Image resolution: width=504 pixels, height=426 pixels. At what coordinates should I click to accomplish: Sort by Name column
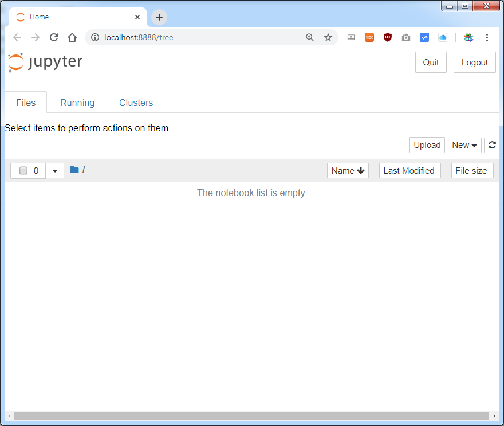point(348,170)
